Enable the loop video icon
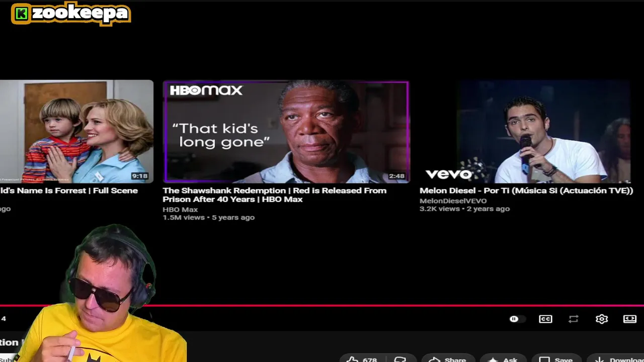Viewport: 644px width, 362px height. 573,319
